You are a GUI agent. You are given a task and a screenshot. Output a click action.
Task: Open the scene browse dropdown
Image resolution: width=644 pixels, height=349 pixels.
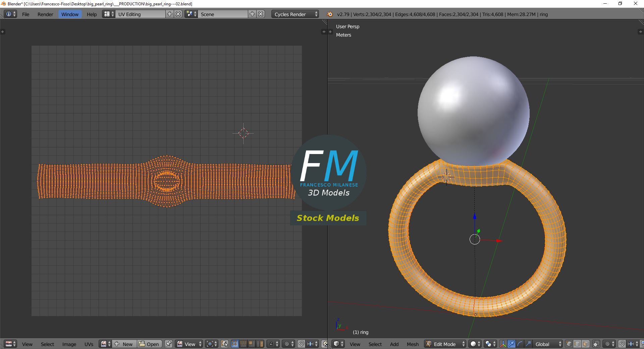(x=191, y=14)
